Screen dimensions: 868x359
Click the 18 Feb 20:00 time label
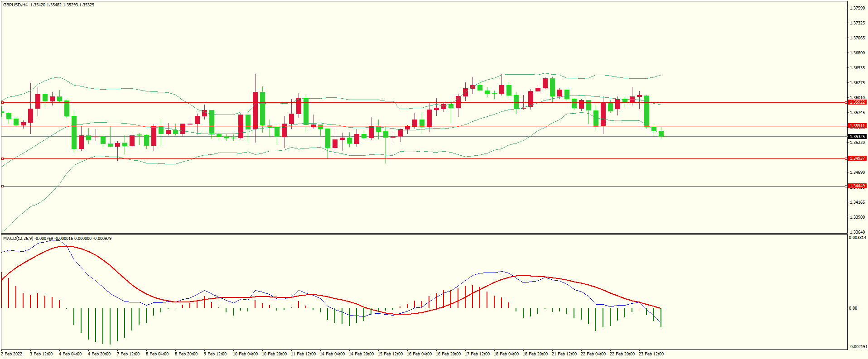[x=535, y=354]
